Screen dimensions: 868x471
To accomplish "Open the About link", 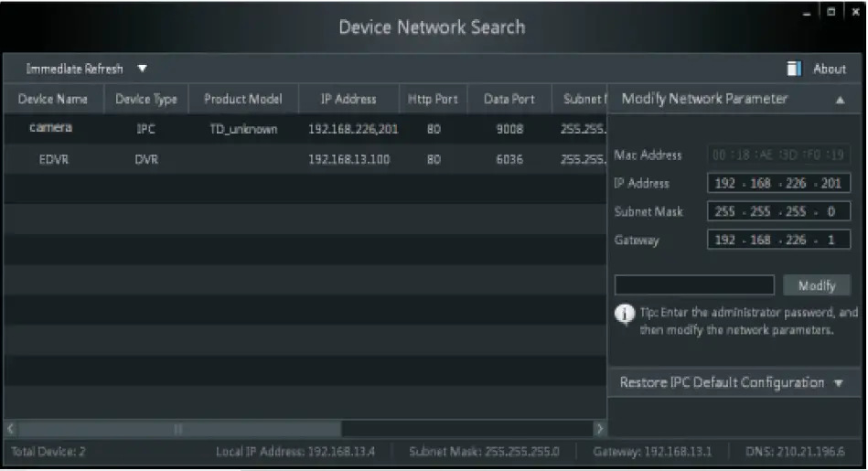I will [x=829, y=69].
